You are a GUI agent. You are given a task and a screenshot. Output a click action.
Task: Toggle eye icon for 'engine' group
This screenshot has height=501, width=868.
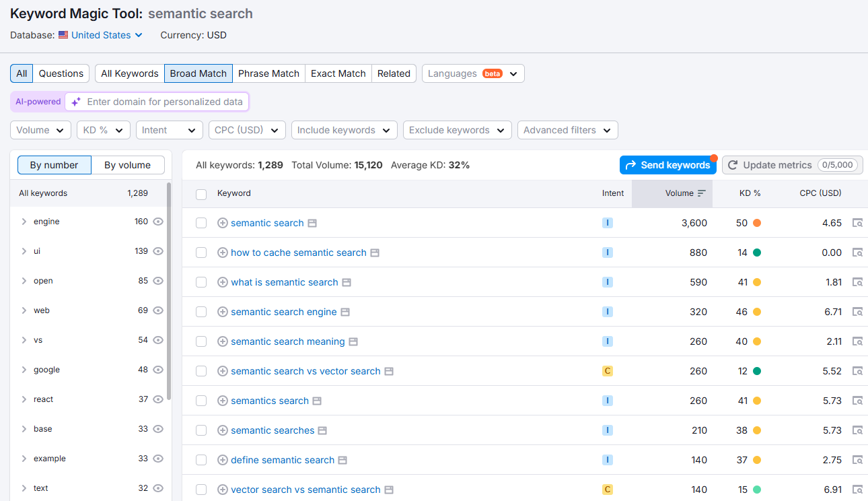158,222
